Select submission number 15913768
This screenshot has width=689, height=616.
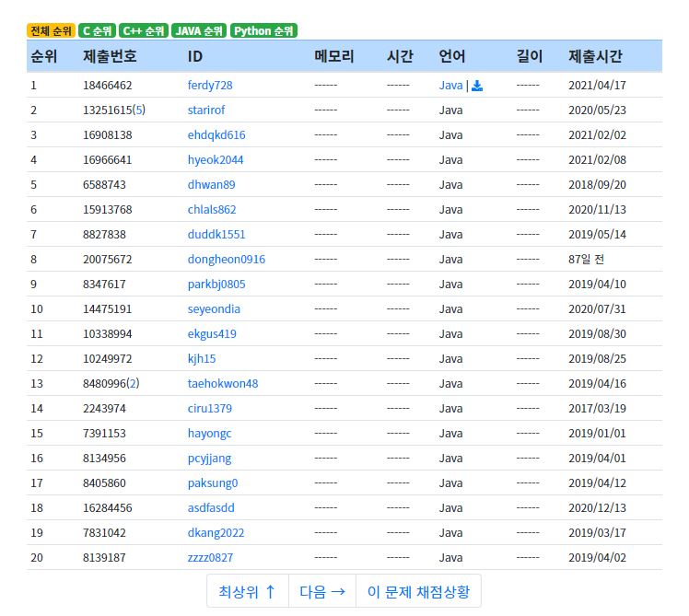coord(107,210)
